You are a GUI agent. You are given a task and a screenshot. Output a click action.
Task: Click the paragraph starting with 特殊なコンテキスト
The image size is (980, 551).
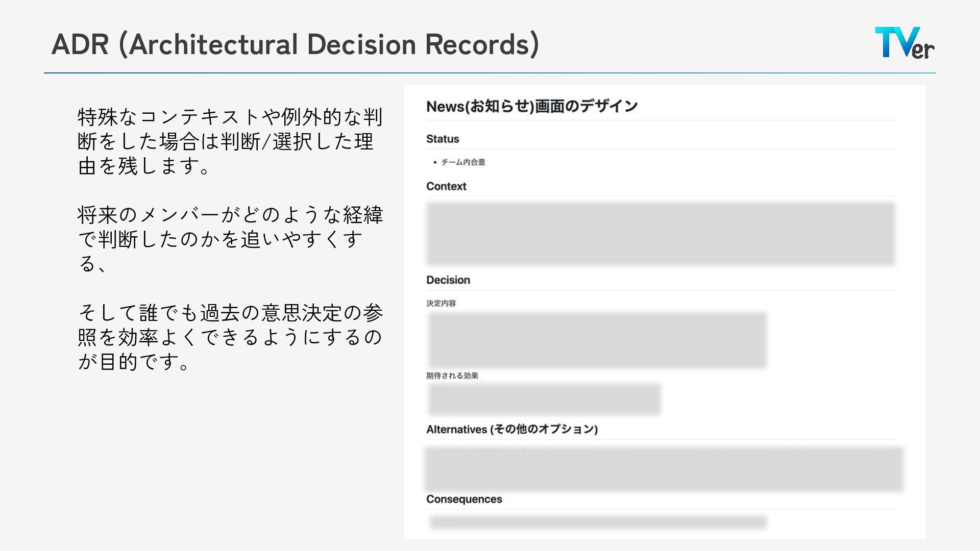tap(230, 141)
